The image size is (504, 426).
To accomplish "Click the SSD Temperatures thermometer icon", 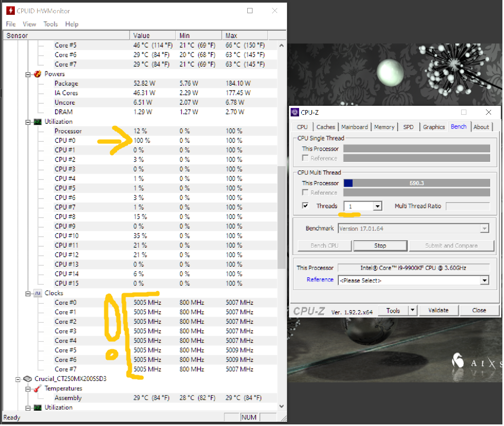I will [38, 389].
